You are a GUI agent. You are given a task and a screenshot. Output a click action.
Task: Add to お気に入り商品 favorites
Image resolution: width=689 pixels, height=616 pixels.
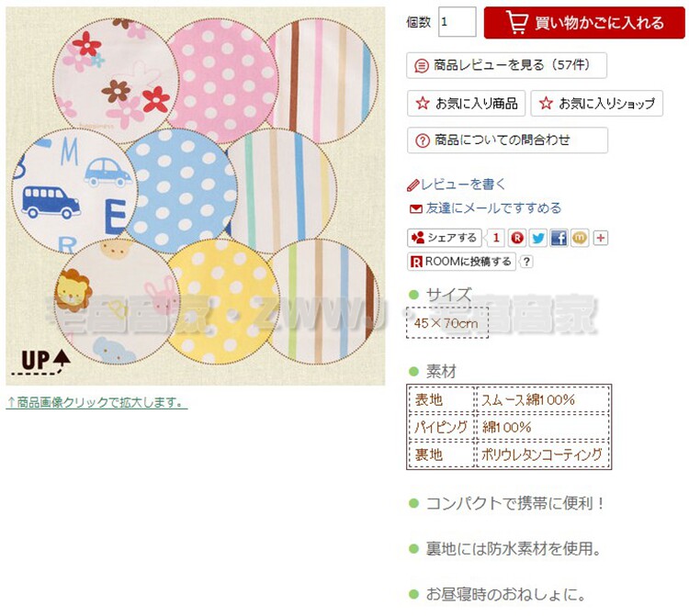pos(466,104)
